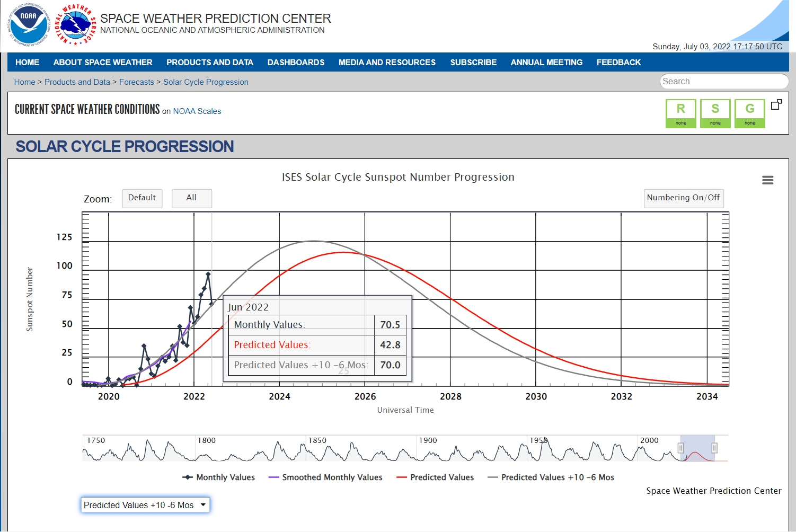Click the G scale indicator box
The width and height of the screenshot is (796, 532).
[750, 113]
